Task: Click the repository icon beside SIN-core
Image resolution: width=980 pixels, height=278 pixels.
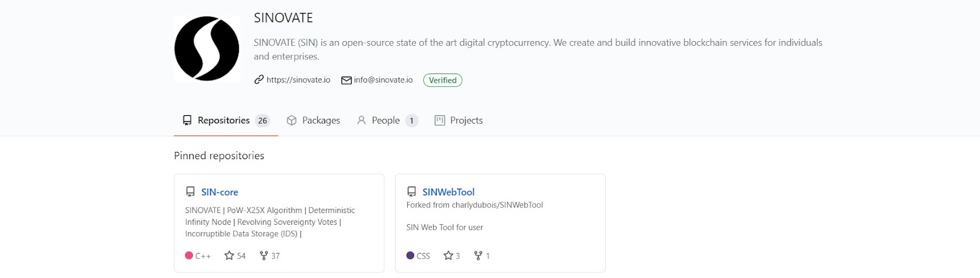Action: pos(190,192)
